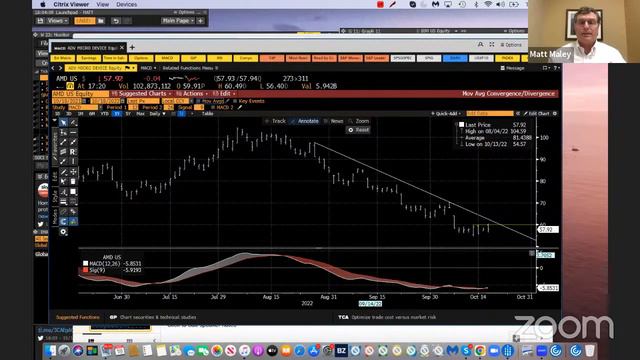The height and width of the screenshot is (360, 640).
Task: Click the Study MACD input field
Action: (83, 107)
